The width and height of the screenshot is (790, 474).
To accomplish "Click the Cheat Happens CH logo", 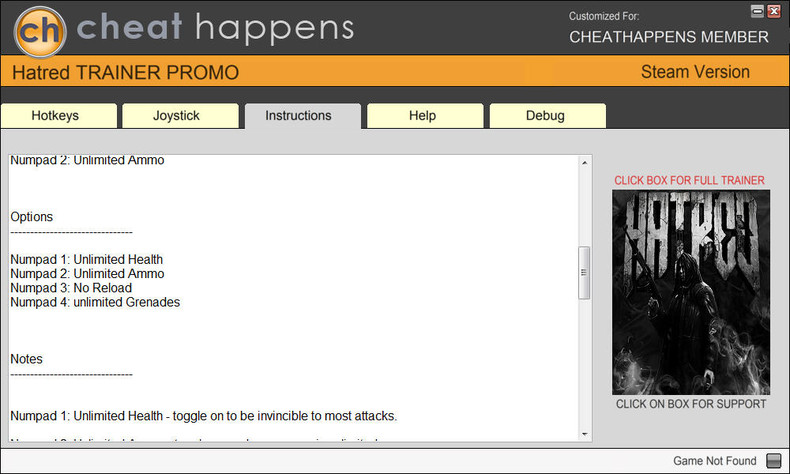I will 40,31.
